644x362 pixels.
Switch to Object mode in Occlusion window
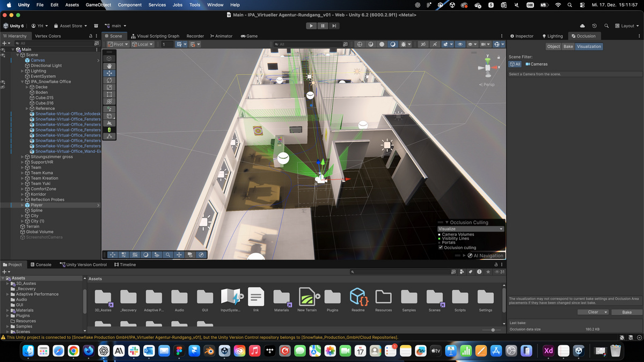click(553, 47)
